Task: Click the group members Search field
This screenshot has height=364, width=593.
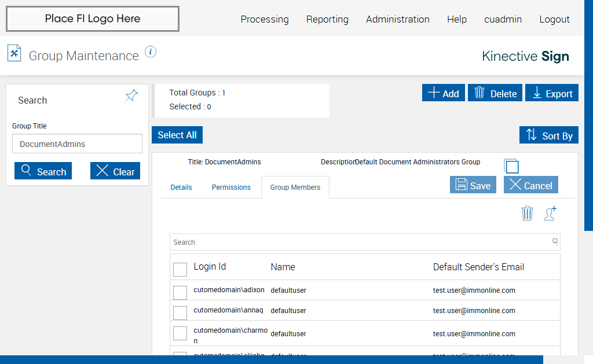Action: [365, 242]
